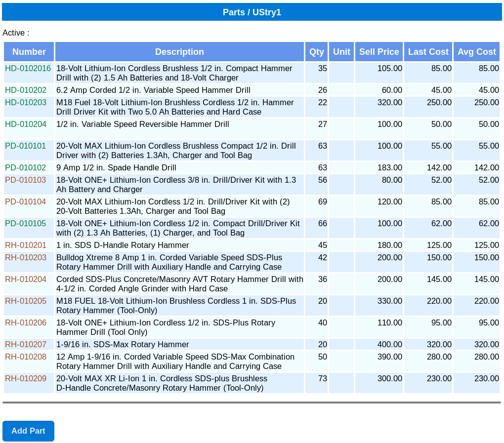
Task: Select description "1 in. SDS D-Handle Rotary Hammer"
Action: coord(123,245)
